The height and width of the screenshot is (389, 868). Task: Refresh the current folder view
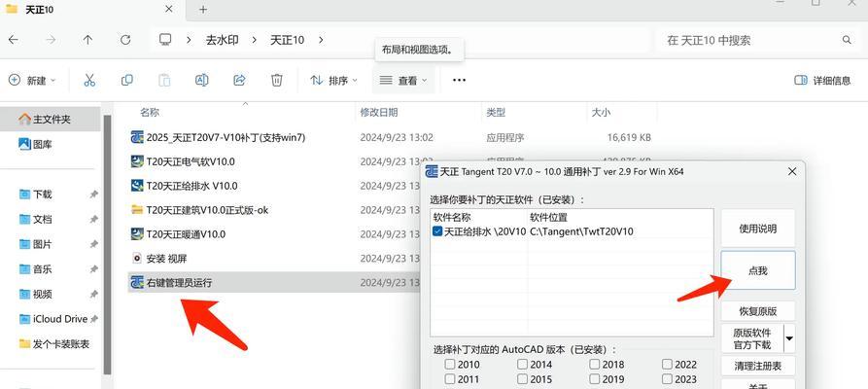pyautogui.click(x=125, y=40)
